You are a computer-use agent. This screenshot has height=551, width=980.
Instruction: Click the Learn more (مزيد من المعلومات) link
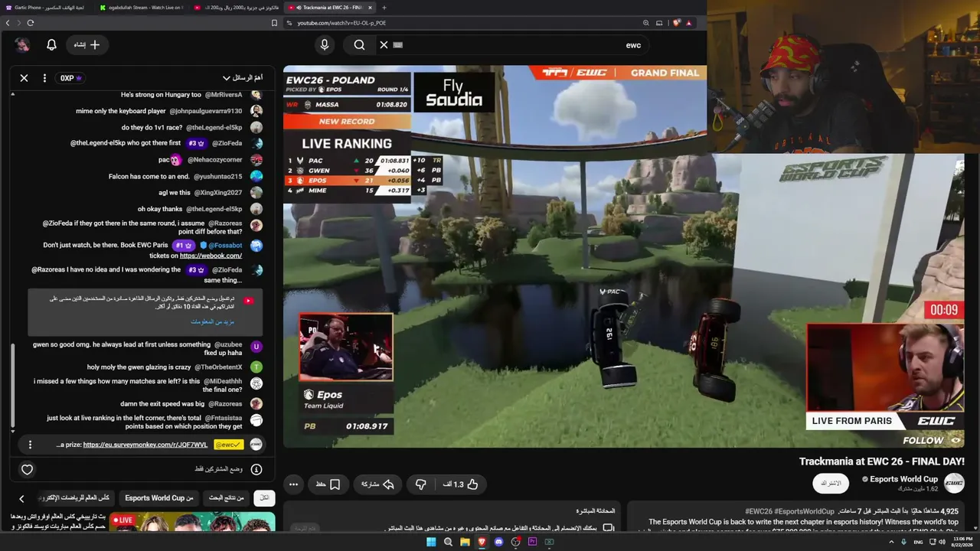(x=213, y=322)
